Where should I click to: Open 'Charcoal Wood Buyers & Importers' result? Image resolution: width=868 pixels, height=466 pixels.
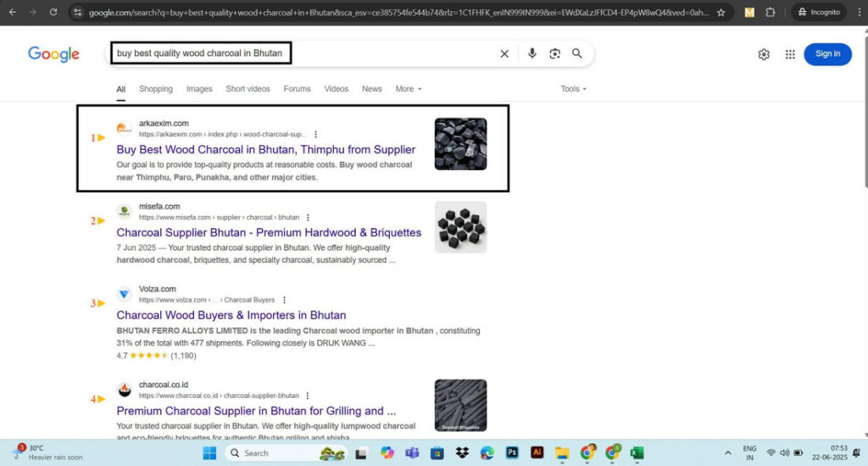(x=231, y=315)
